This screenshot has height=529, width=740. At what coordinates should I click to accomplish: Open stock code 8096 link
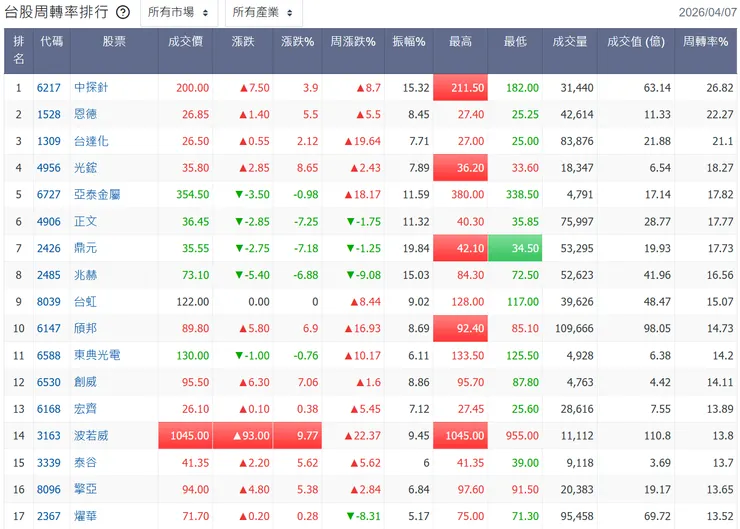click(49, 490)
